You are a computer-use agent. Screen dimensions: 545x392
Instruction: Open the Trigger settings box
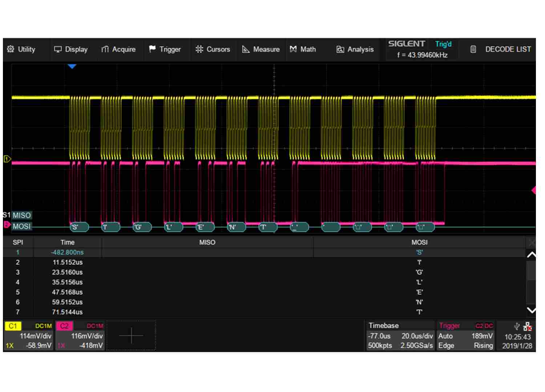[x=465, y=336]
